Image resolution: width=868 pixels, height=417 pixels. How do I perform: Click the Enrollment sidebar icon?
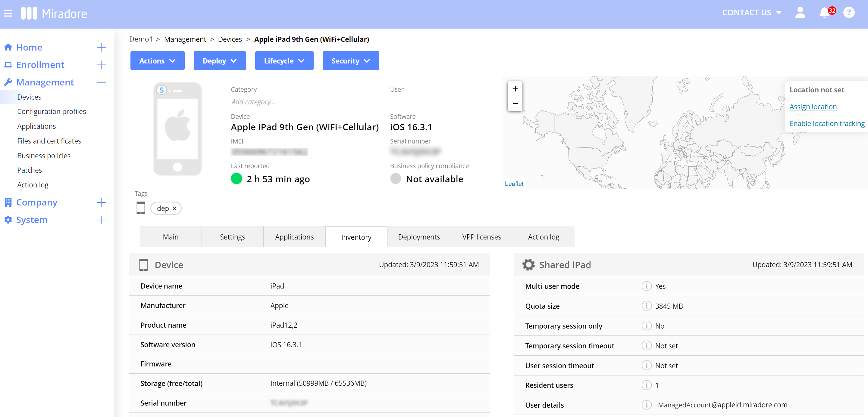tap(9, 65)
